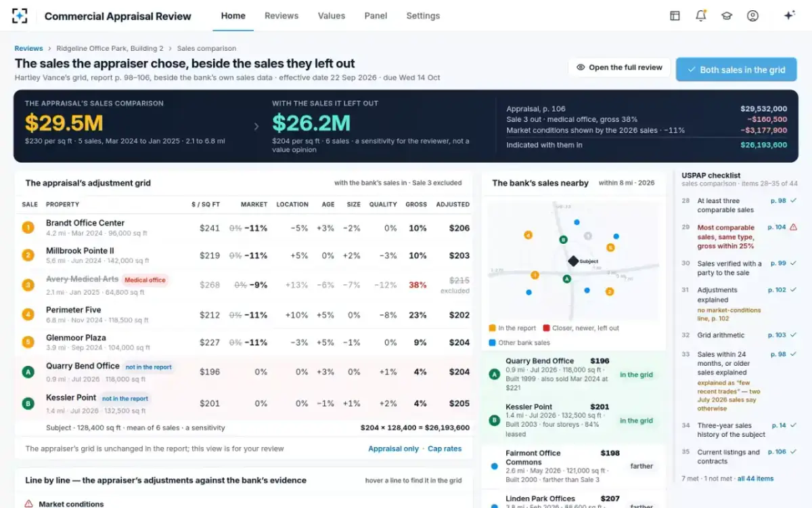Expand the value comparison chevron arrow

coord(256,126)
